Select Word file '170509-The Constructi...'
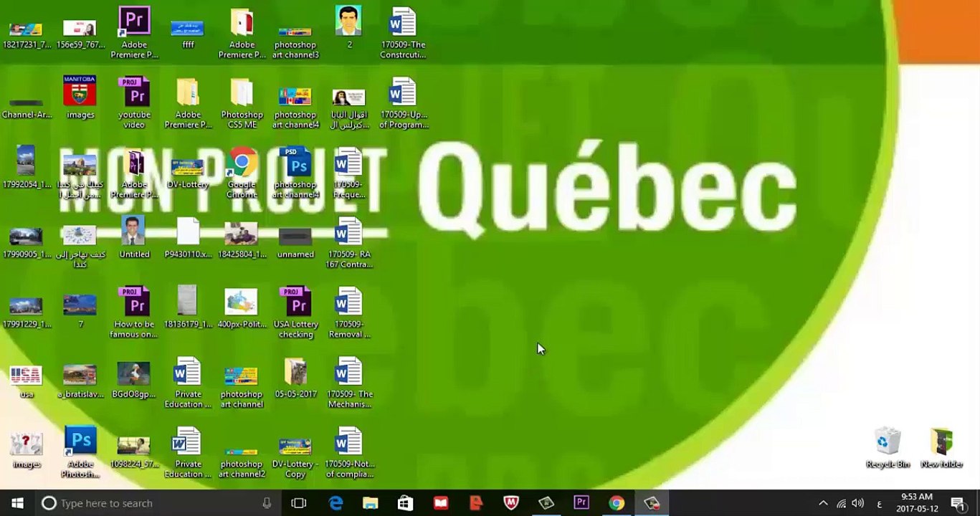This screenshot has height=516, width=980. [403, 34]
